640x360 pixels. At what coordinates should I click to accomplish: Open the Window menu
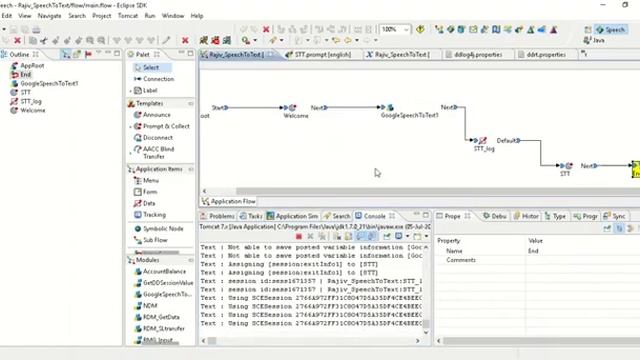click(173, 16)
